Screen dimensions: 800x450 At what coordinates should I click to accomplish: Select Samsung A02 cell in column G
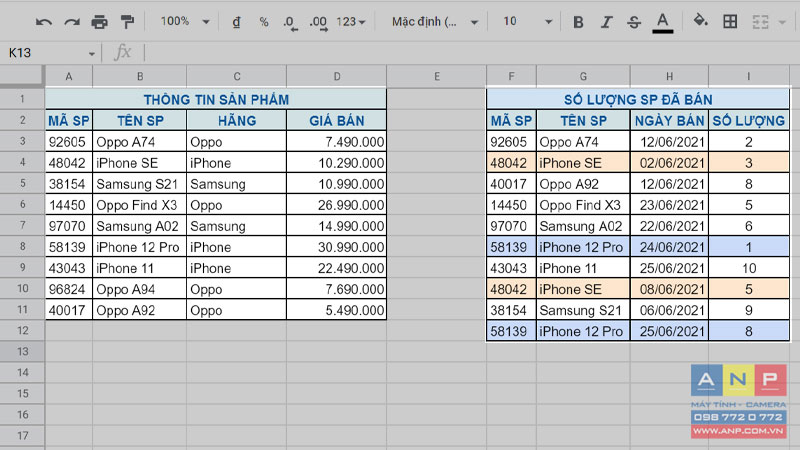(583, 226)
